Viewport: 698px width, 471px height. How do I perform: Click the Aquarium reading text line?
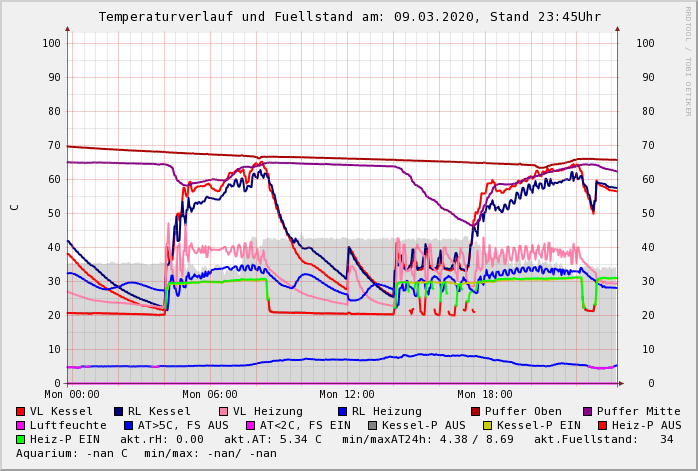click(x=146, y=453)
